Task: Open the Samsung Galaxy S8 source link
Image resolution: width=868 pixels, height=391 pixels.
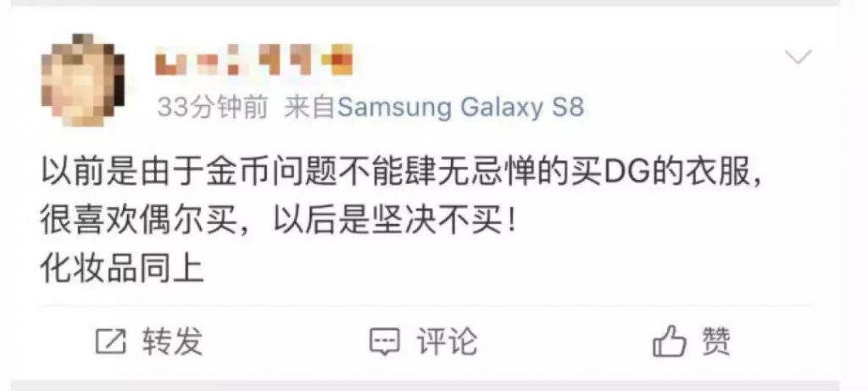Action: pyautogui.click(x=460, y=108)
